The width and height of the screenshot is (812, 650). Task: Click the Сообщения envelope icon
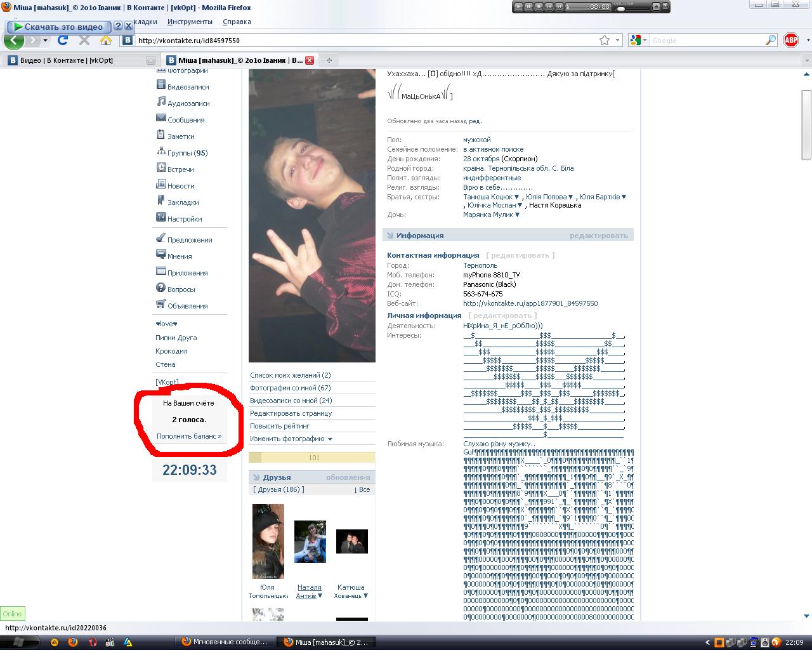161,119
